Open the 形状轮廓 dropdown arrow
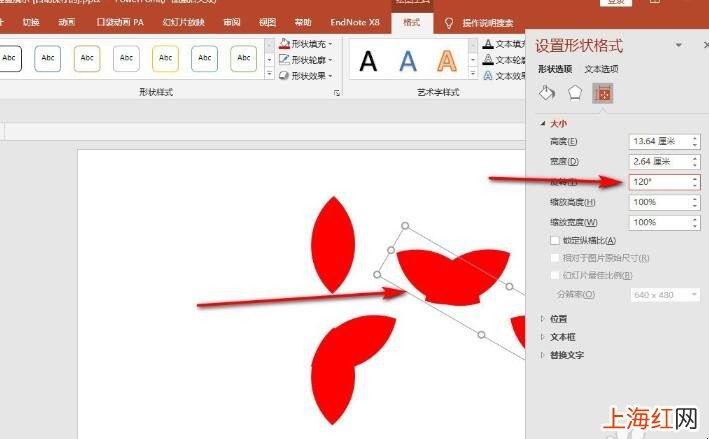The height and width of the screenshot is (439, 709). [330, 60]
